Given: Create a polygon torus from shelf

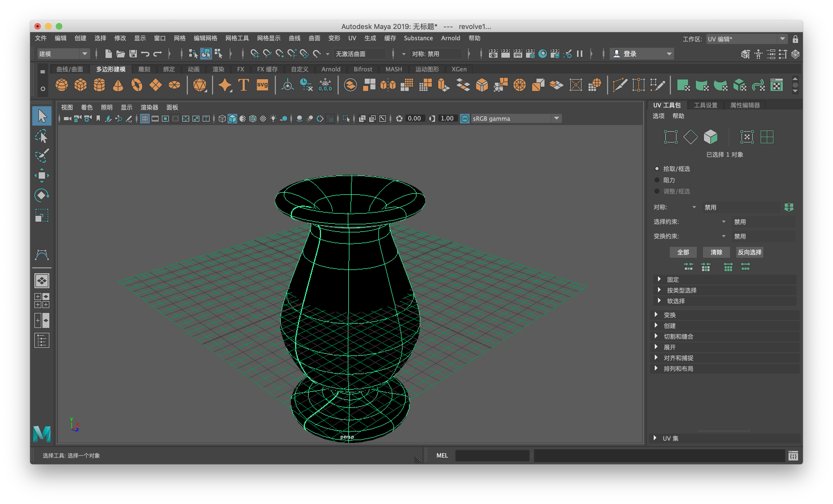Looking at the screenshot, I should coord(137,85).
